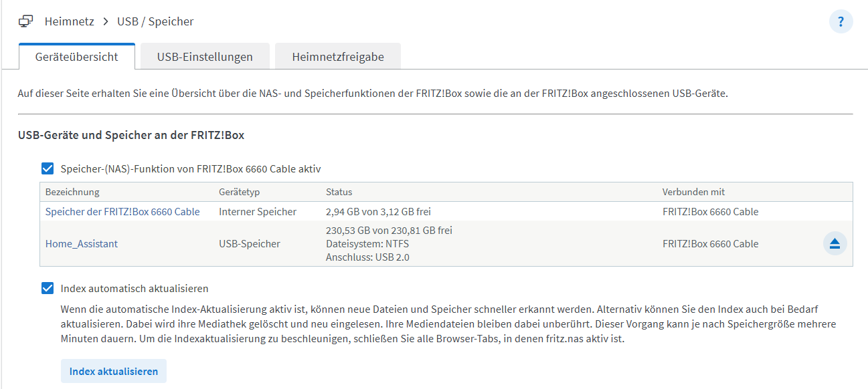Click the breadcrumb chevron after Heimnetz
The height and width of the screenshot is (389, 868).
[106, 21]
